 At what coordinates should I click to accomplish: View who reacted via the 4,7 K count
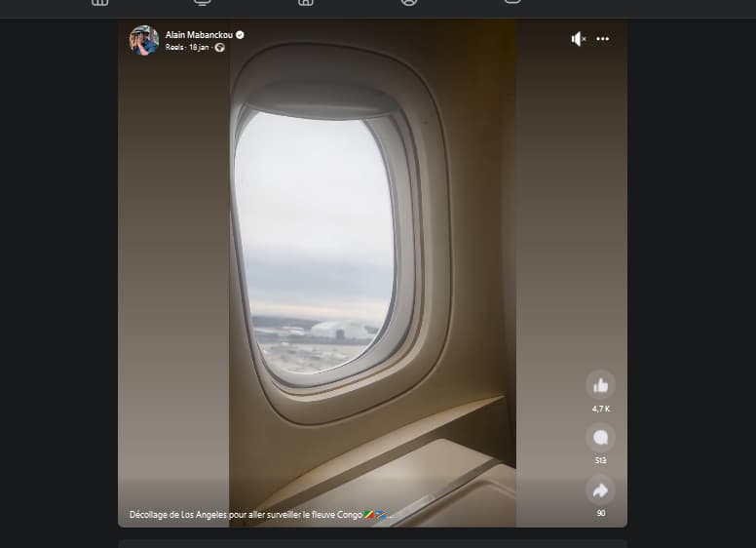point(601,409)
